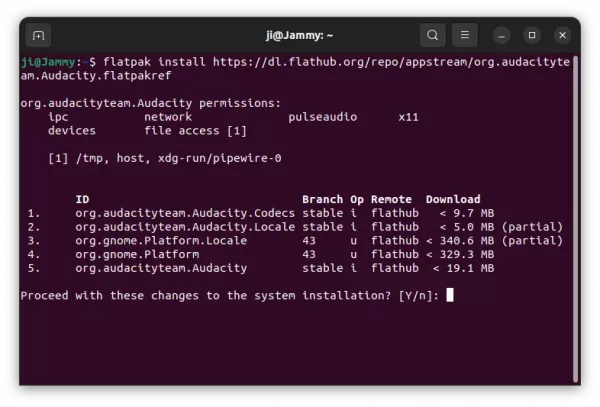
Task: Click the 'Op' column header
Action: (x=357, y=200)
